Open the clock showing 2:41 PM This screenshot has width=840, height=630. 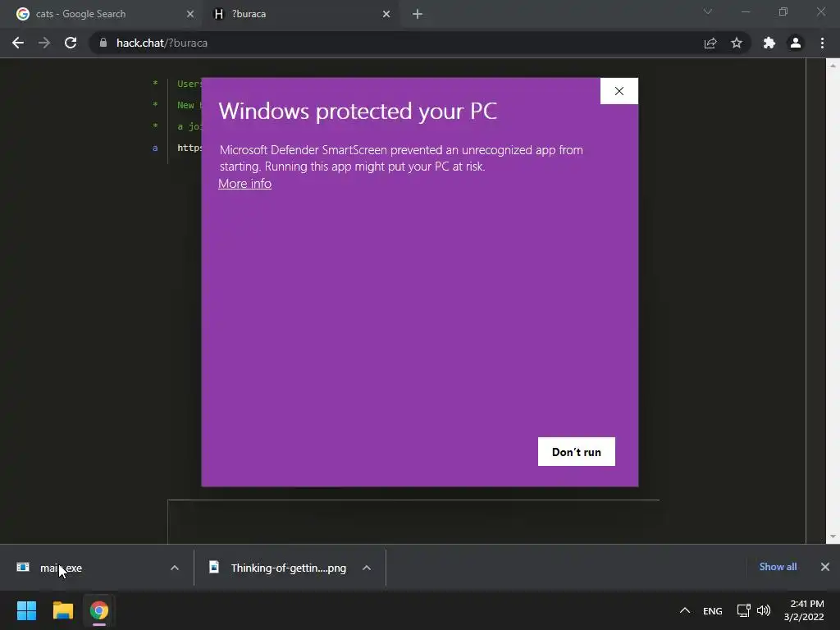pos(804,610)
